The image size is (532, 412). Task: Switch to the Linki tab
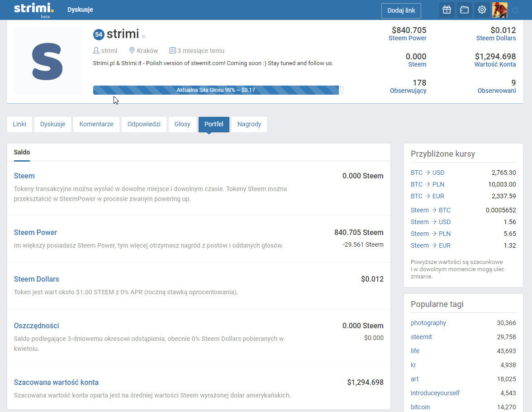coord(19,124)
